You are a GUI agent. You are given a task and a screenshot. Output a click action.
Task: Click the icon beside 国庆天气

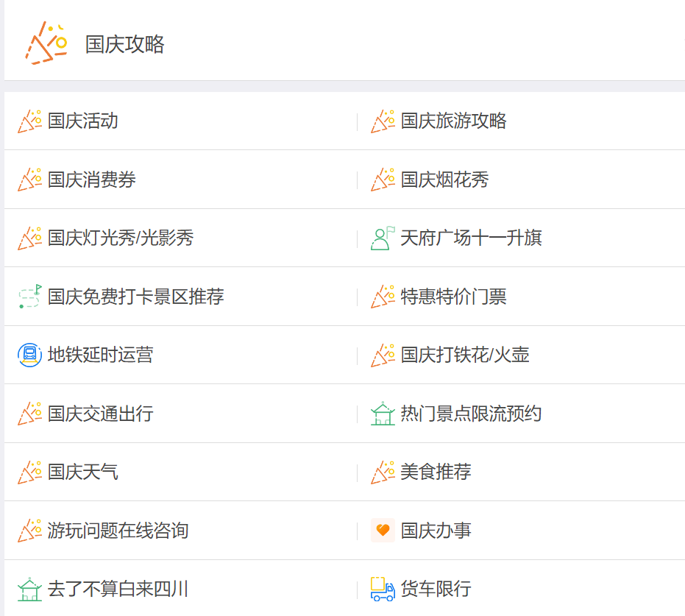29,472
